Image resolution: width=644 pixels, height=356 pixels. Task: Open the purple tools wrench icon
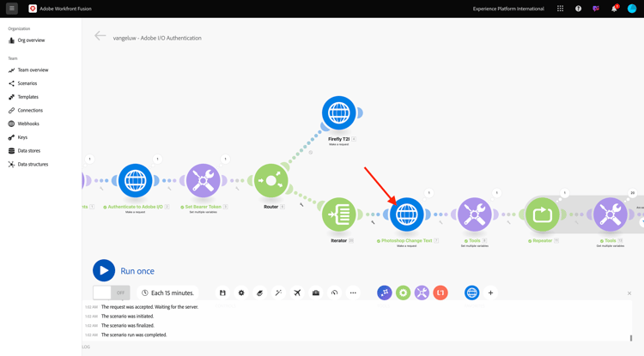(x=422, y=293)
